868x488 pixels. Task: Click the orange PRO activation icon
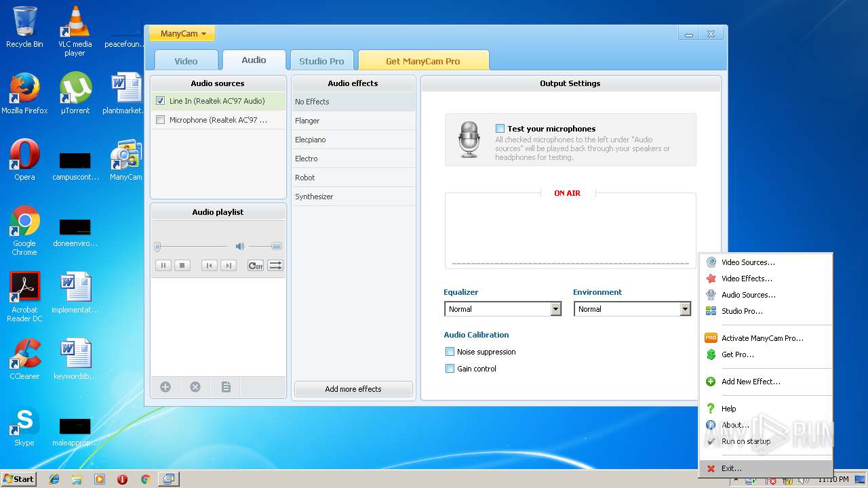pos(711,338)
